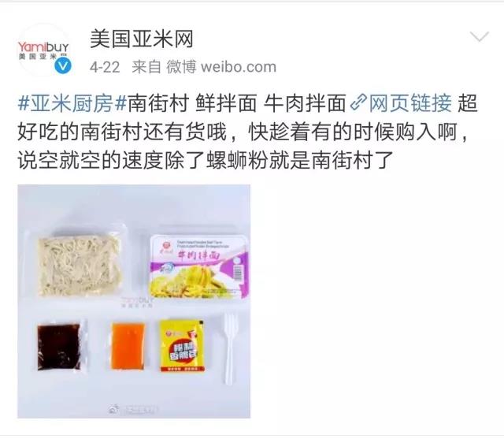
Task: Select the post text about 螺蛳粉
Action: (206, 160)
